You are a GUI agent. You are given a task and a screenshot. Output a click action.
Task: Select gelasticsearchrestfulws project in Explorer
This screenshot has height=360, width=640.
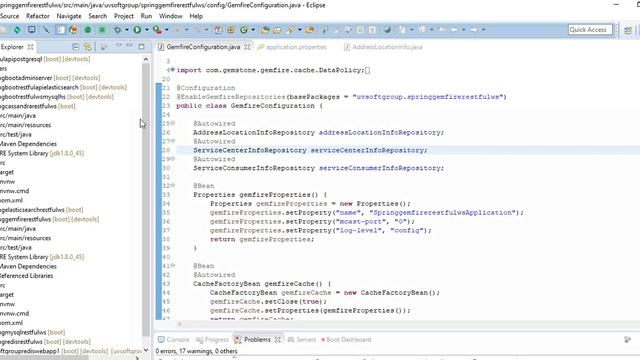click(x=42, y=210)
